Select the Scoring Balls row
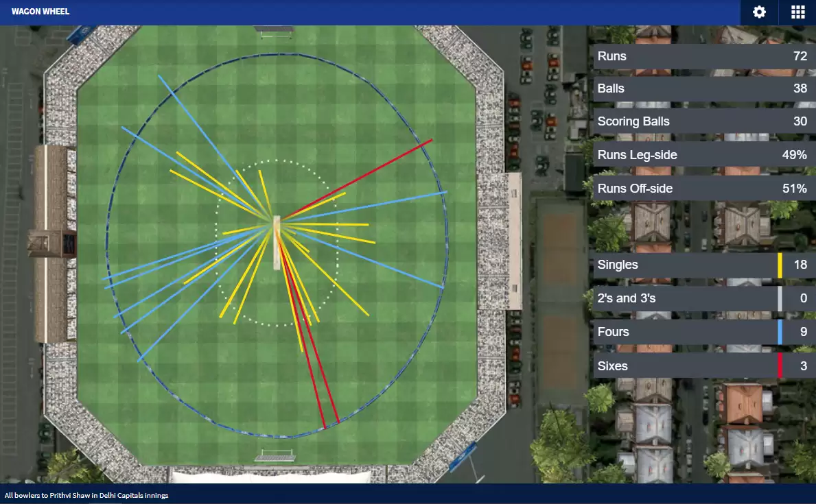The width and height of the screenshot is (816, 504). click(x=705, y=121)
